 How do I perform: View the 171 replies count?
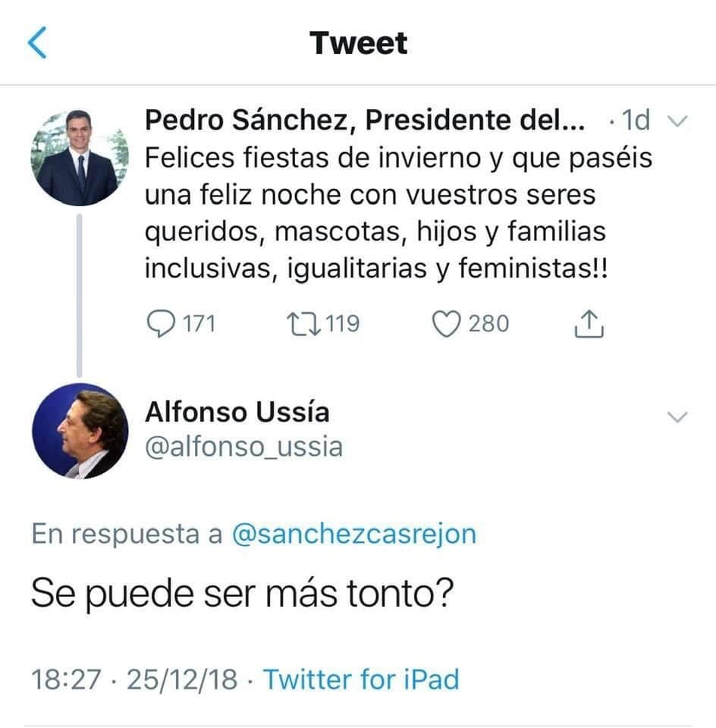tap(200, 324)
